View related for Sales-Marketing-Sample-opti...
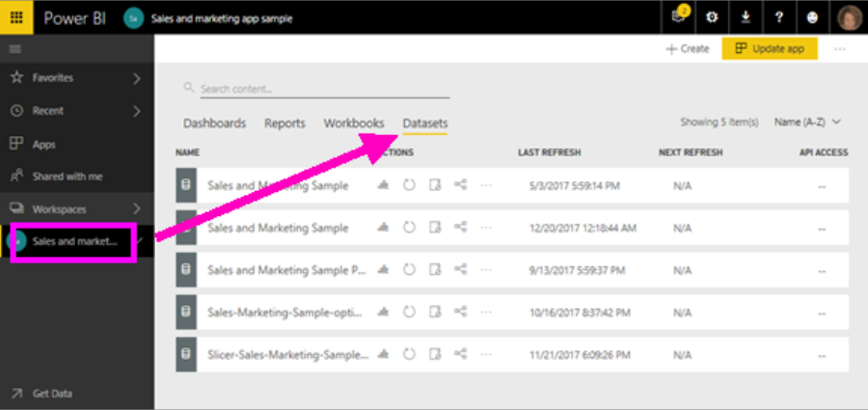This screenshot has height=410, width=868. [461, 312]
